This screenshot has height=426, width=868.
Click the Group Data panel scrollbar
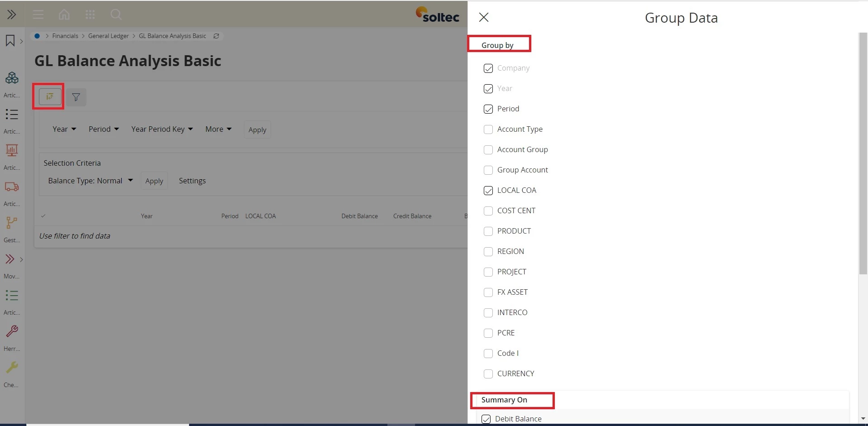pyautogui.click(x=863, y=154)
